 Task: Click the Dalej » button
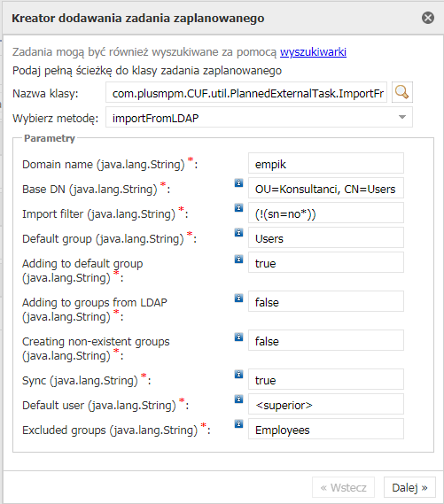(409, 487)
